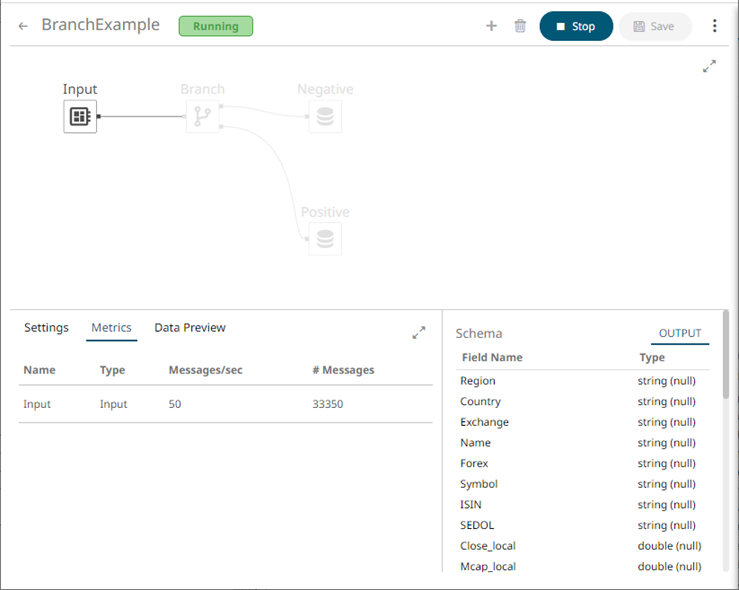Switch to the Settings tab
Image resolution: width=739 pixels, height=590 pixels.
click(46, 328)
